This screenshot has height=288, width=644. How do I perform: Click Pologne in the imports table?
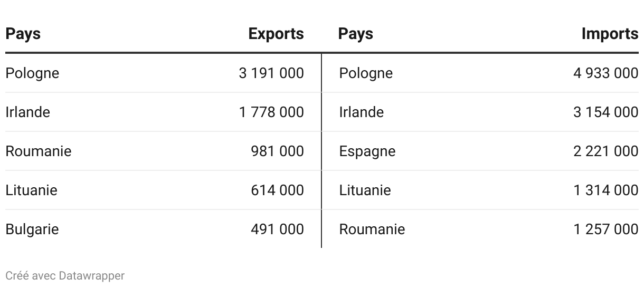click(x=366, y=73)
